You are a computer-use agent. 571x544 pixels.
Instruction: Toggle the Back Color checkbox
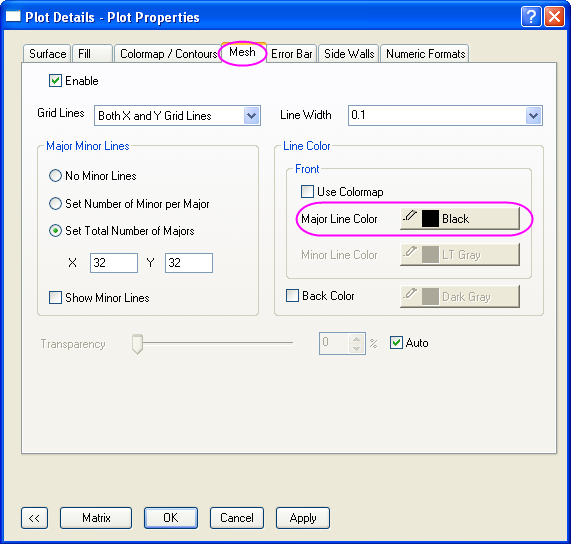pyautogui.click(x=292, y=296)
